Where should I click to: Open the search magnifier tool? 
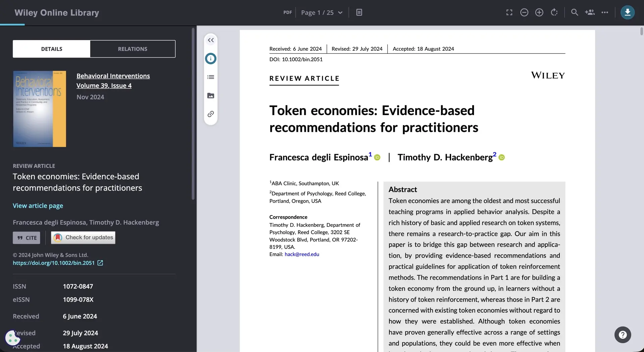pyautogui.click(x=575, y=12)
